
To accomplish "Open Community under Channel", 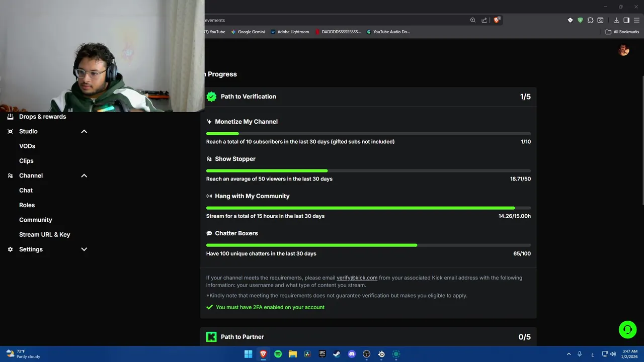I will (35, 220).
